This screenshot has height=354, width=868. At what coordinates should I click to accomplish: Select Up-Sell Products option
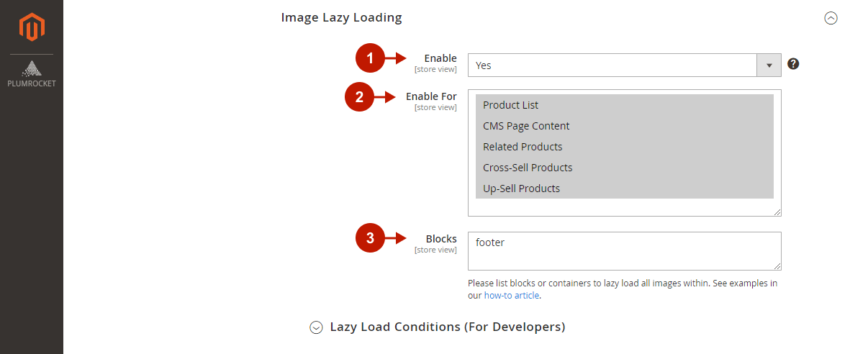(521, 189)
